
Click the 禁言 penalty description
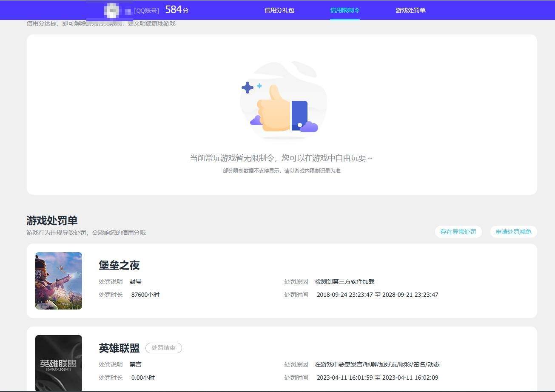pyautogui.click(x=135, y=364)
